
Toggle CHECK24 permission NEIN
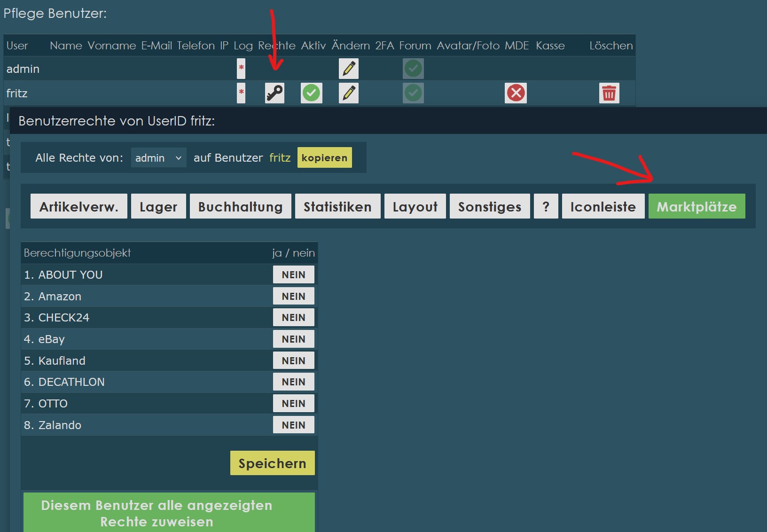click(x=294, y=318)
